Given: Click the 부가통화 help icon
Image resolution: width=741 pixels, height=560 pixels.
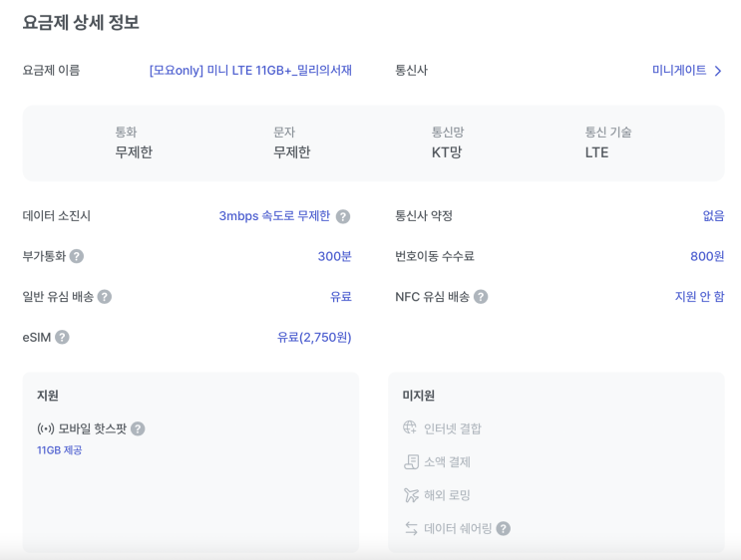Looking at the screenshot, I should click(77, 256).
